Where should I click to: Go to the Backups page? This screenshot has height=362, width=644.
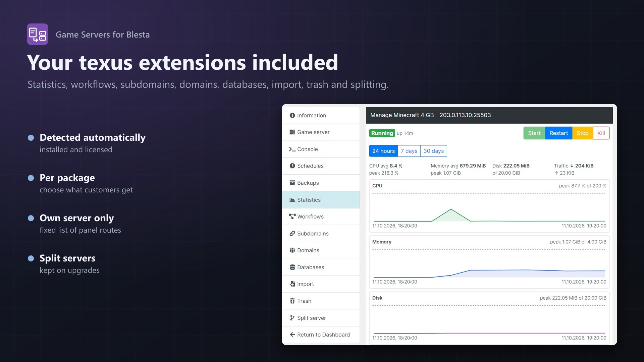pos(321,183)
